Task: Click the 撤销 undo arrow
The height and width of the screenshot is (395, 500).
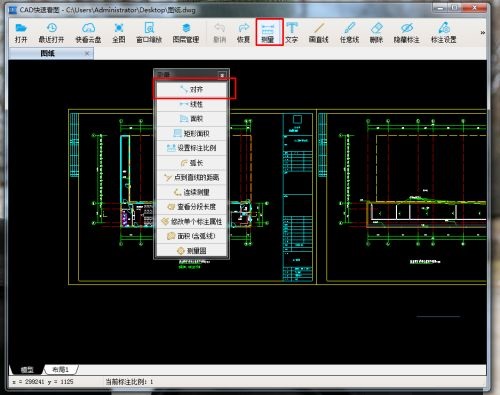Action: point(220,33)
